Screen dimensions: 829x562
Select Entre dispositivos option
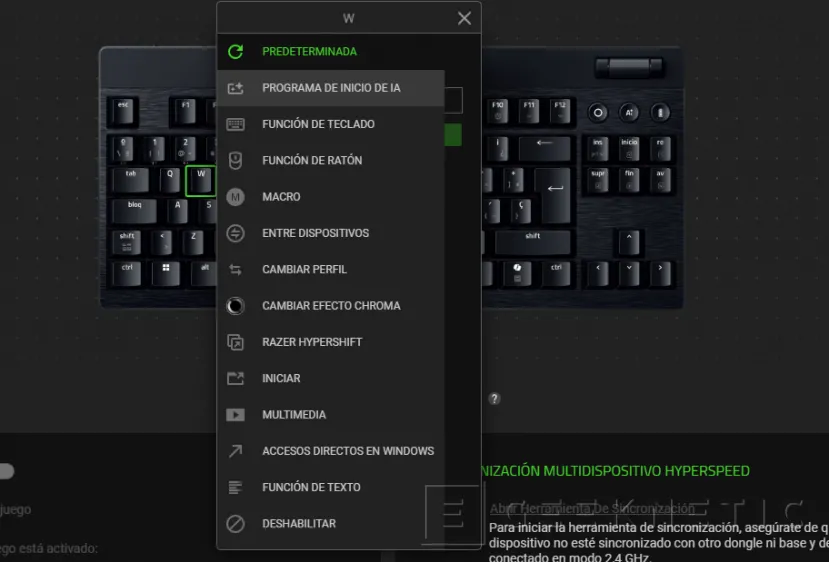pyautogui.click(x=330, y=233)
